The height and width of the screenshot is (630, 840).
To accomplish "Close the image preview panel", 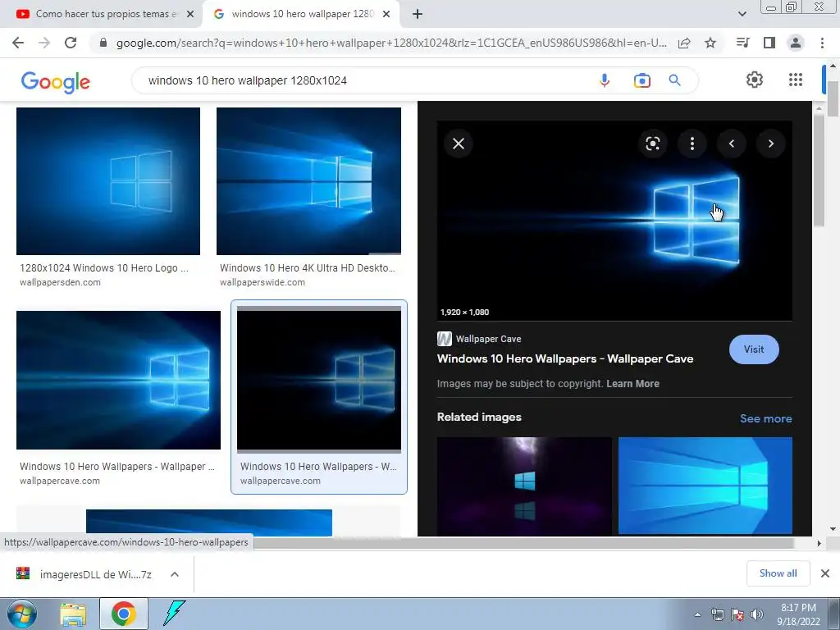I will pyautogui.click(x=459, y=144).
